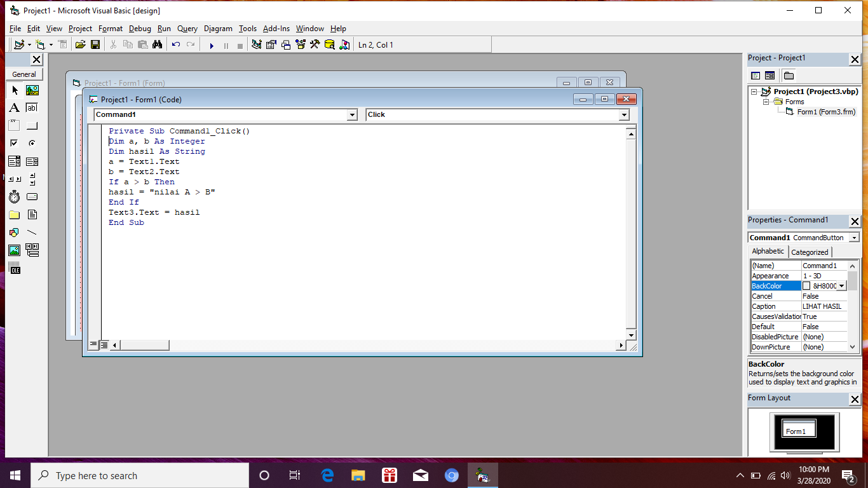Click the View Code icon in Project panel
Image resolution: width=868 pixels, height=488 pixels.
coord(756,76)
